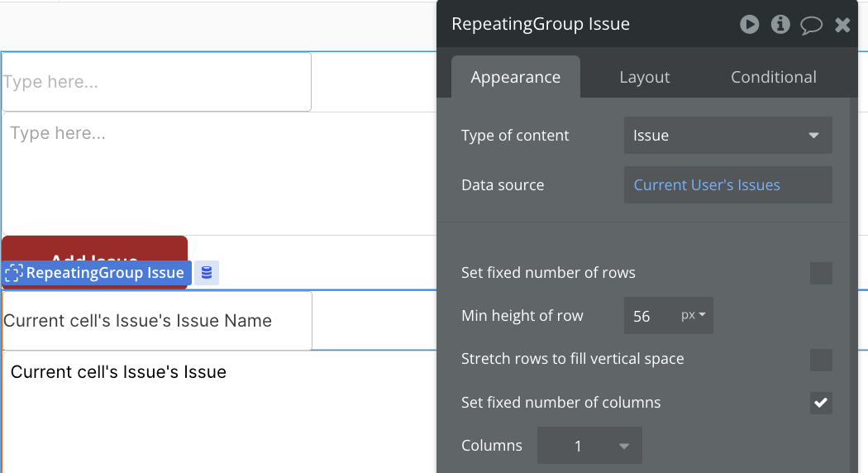
Task: Click the Columns label
Action: click(492, 446)
